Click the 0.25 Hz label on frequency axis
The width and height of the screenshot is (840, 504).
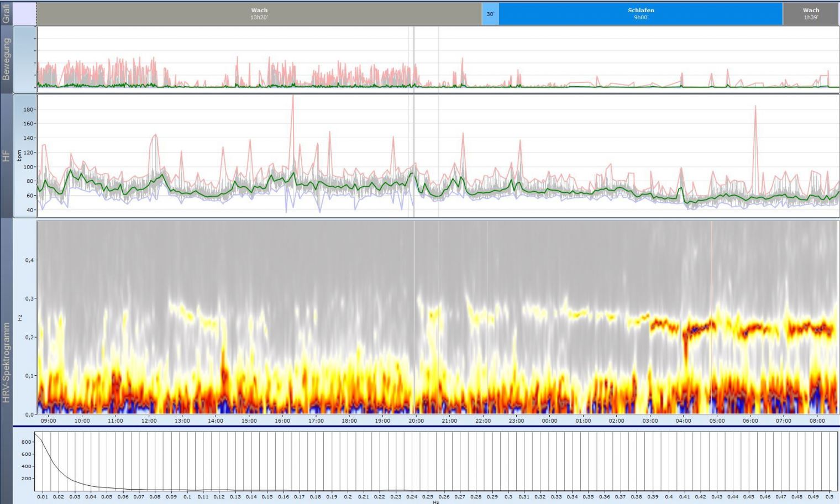coord(428,497)
